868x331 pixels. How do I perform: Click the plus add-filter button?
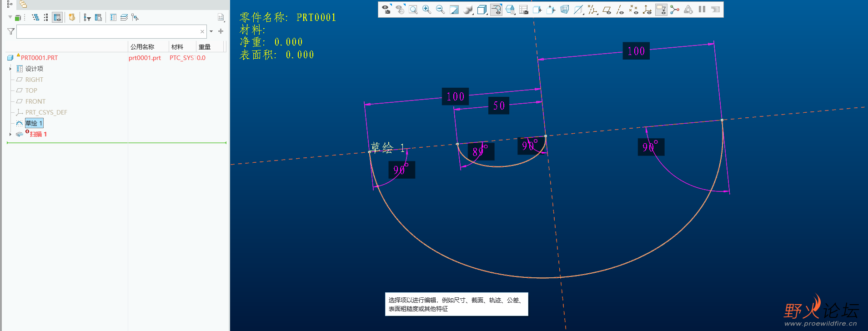221,31
